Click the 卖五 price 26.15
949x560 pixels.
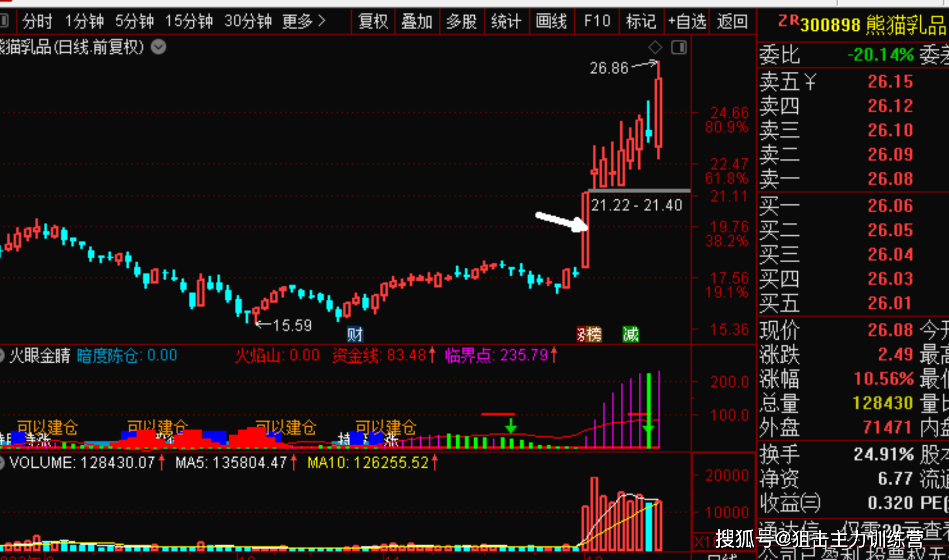pyautogui.click(x=890, y=81)
